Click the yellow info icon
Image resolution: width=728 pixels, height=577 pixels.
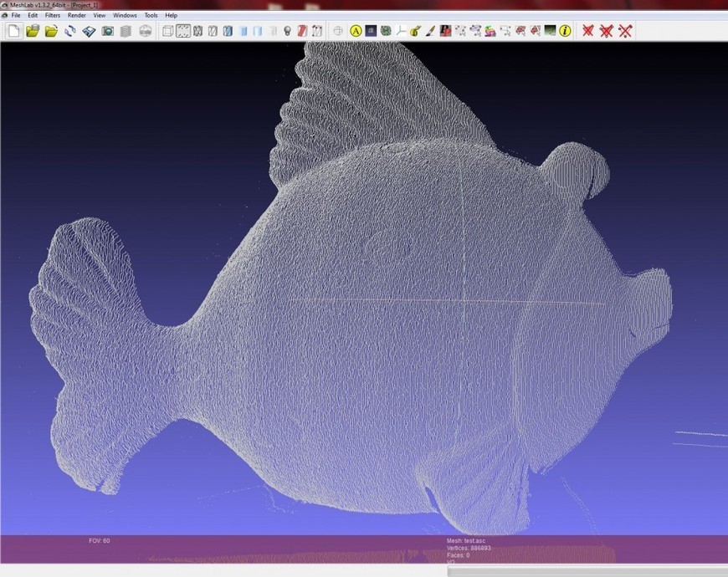pyautogui.click(x=565, y=31)
